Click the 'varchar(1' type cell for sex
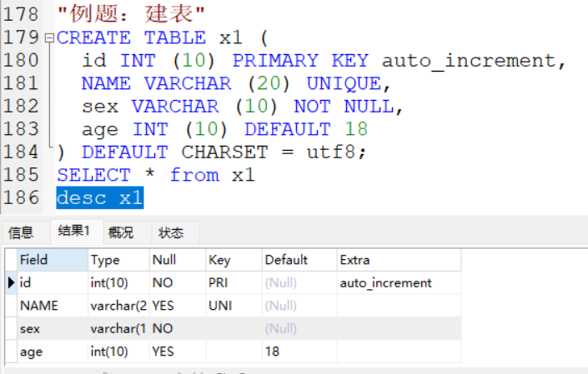 click(119, 328)
